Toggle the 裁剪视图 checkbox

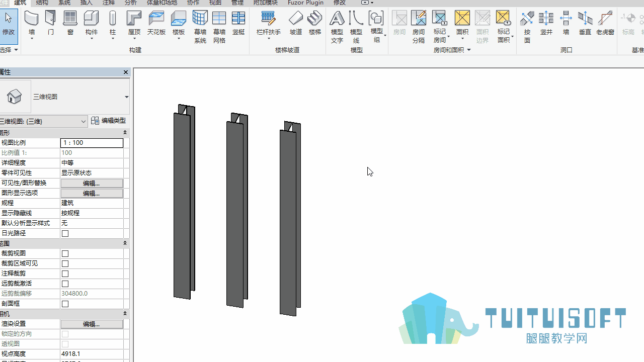click(65, 253)
